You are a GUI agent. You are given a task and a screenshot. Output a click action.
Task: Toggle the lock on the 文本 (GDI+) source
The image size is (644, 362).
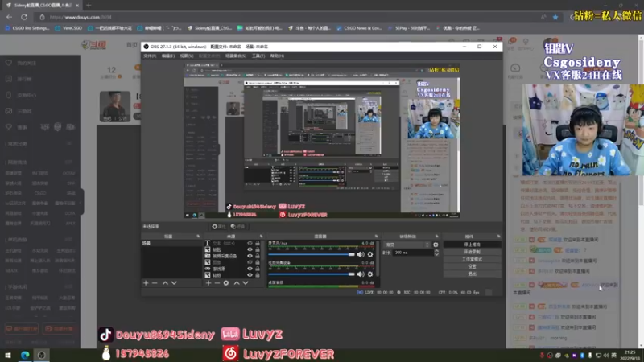[258, 244]
